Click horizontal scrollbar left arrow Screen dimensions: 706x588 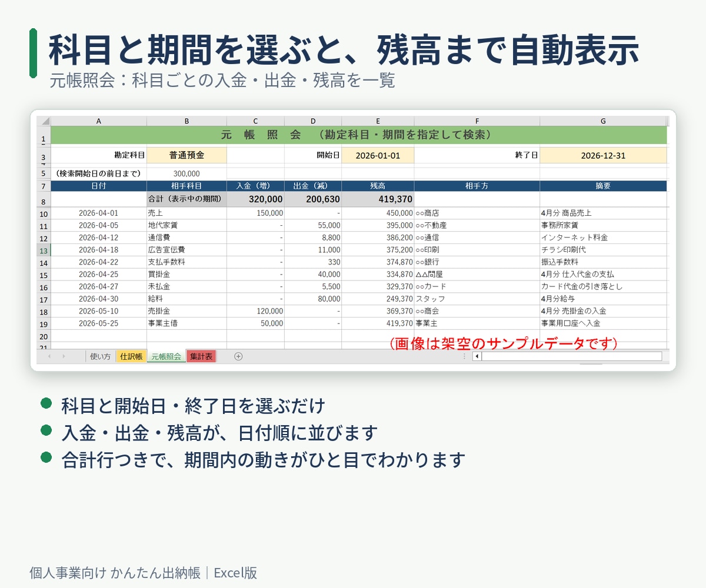477,356
